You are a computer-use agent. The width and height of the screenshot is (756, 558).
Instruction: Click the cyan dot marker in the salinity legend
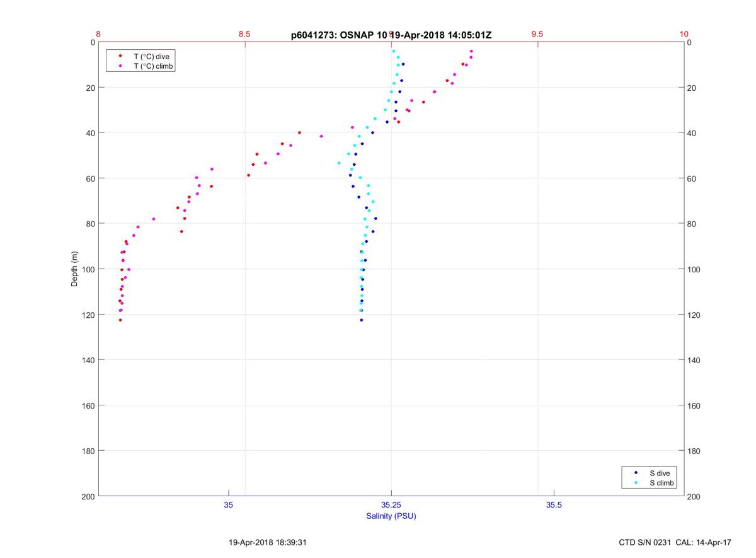(x=636, y=482)
